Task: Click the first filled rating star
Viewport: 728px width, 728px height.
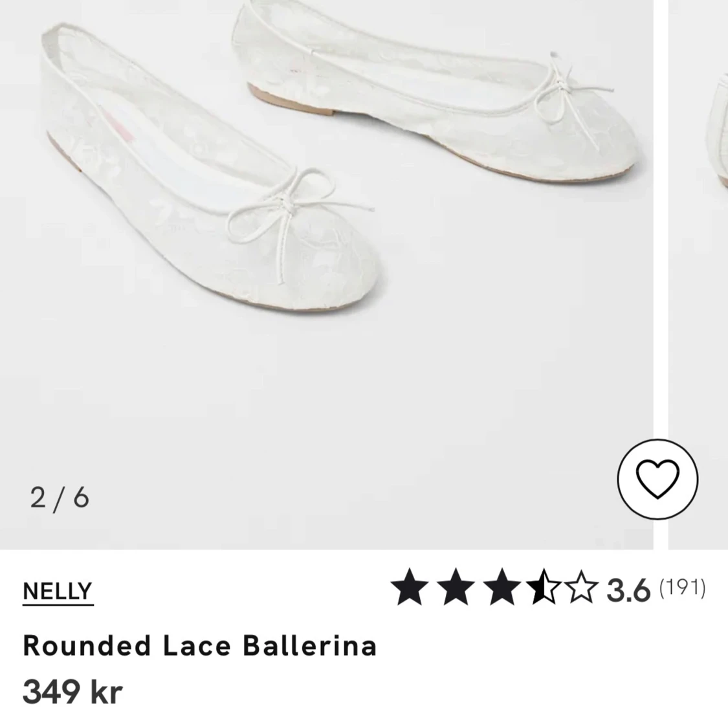Action: [410, 587]
